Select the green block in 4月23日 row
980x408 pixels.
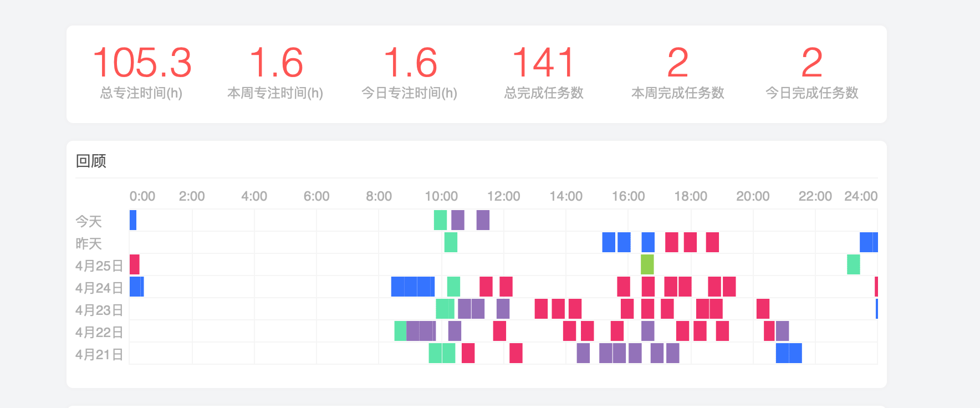[x=445, y=309]
